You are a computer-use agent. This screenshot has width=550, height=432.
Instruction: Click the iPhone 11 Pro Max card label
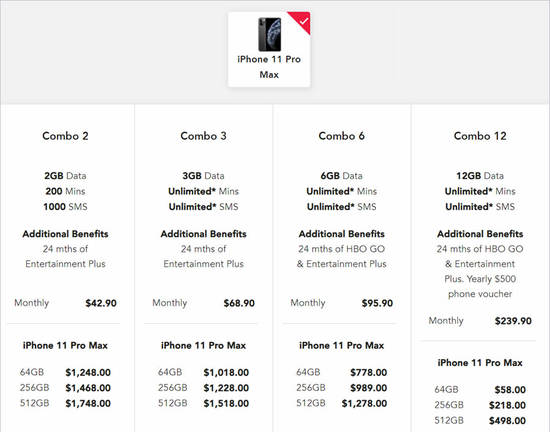tap(269, 67)
